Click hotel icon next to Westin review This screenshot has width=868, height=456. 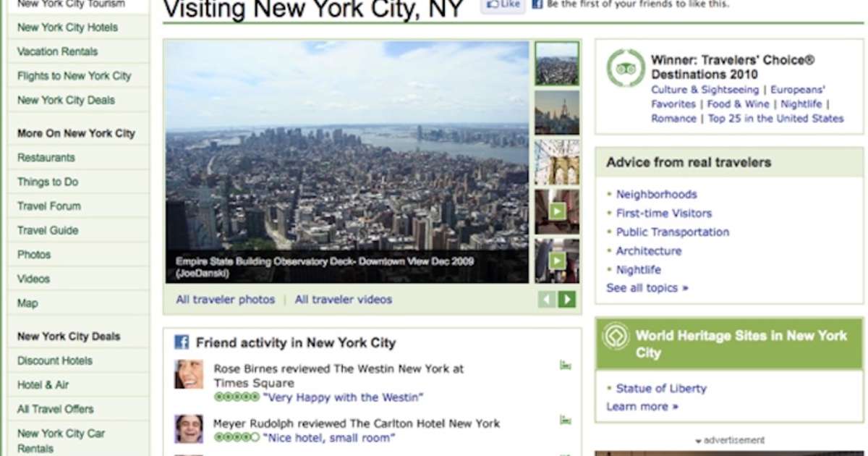566,365
